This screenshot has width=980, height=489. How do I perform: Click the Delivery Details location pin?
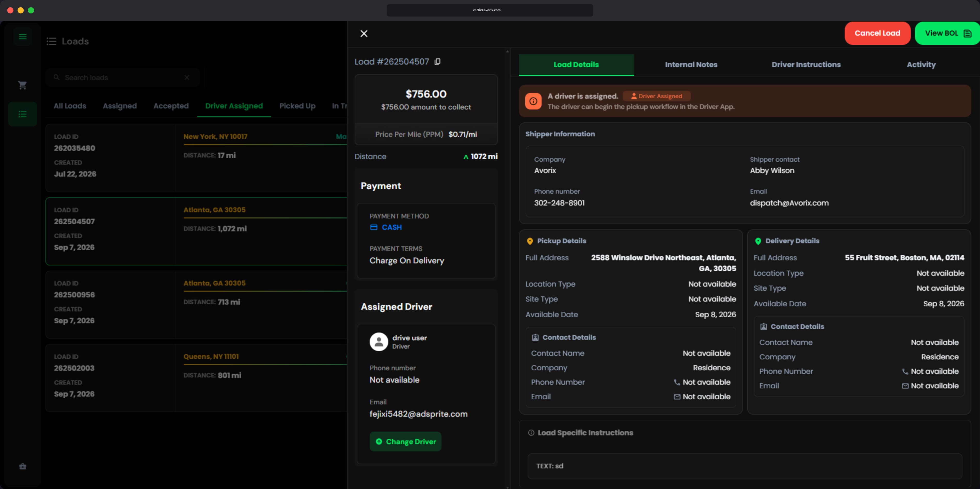(x=758, y=241)
